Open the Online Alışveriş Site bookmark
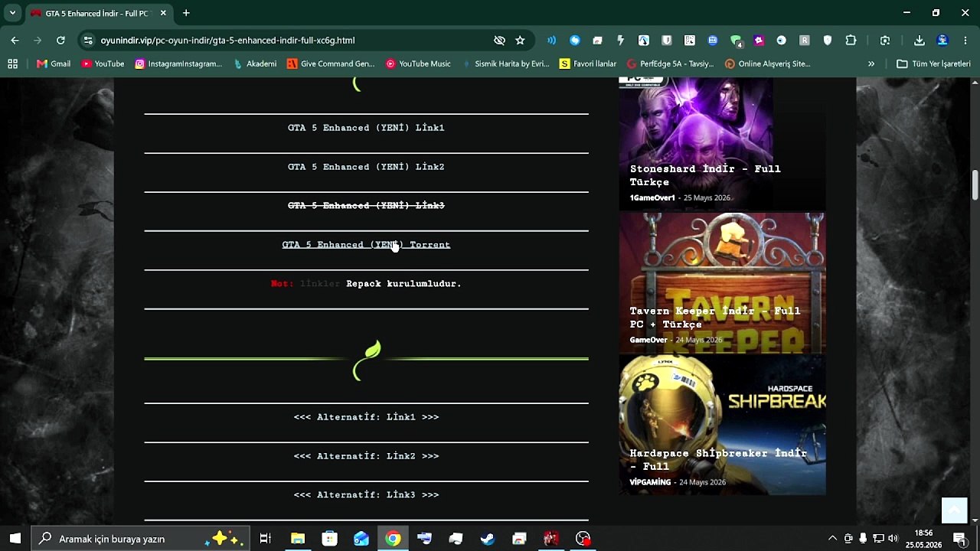This screenshot has width=980, height=551. pos(767,64)
